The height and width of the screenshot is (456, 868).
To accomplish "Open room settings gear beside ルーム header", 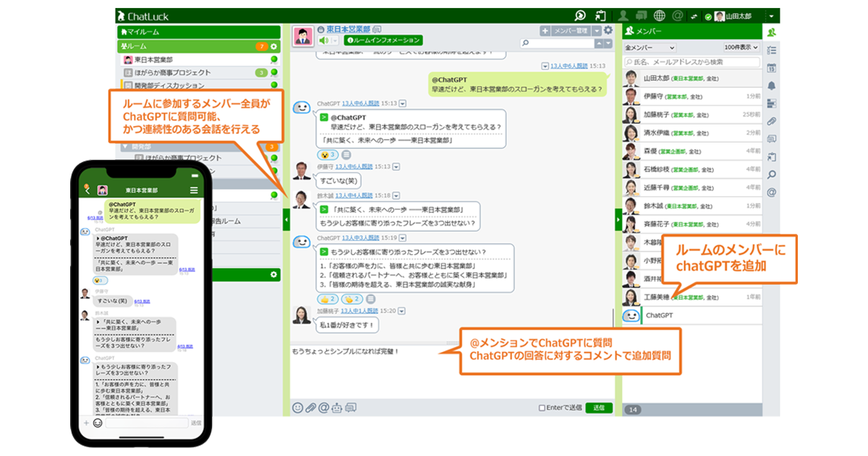I will pyautogui.click(x=274, y=46).
